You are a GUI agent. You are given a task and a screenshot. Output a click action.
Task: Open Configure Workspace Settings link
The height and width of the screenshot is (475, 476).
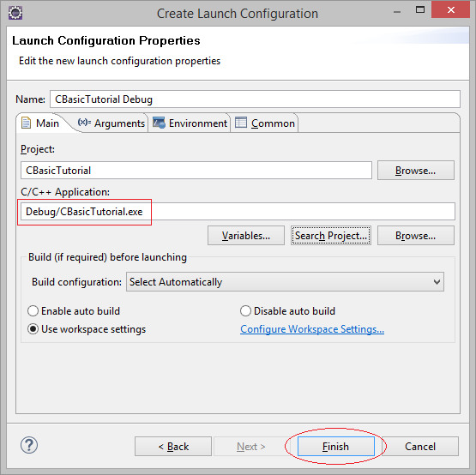click(x=312, y=329)
